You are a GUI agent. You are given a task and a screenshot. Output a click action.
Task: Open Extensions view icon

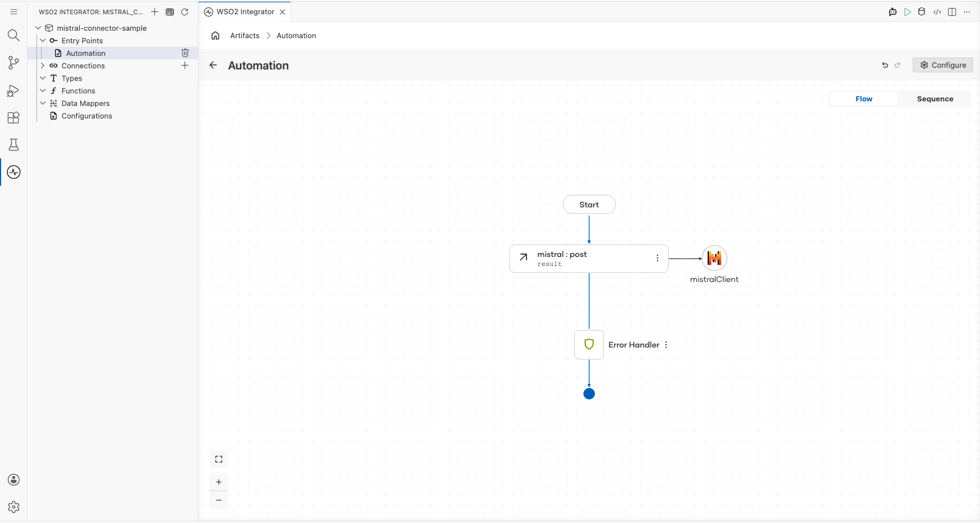14,117
